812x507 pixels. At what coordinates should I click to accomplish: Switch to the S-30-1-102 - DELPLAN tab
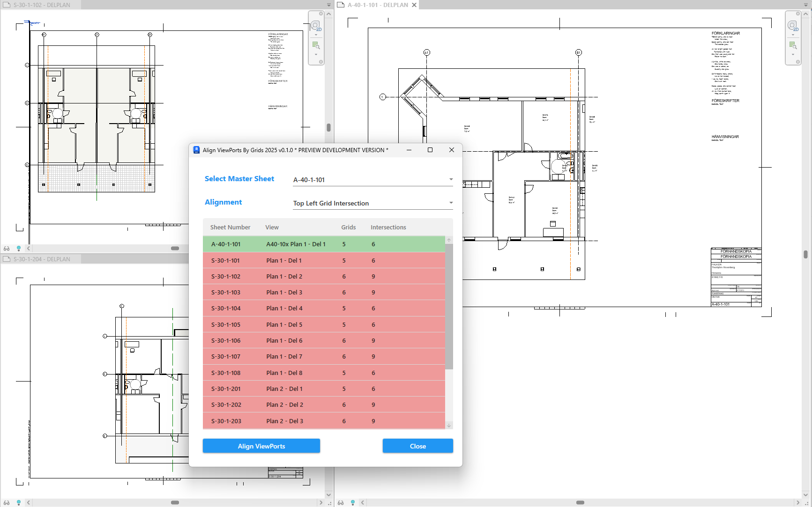41,5
